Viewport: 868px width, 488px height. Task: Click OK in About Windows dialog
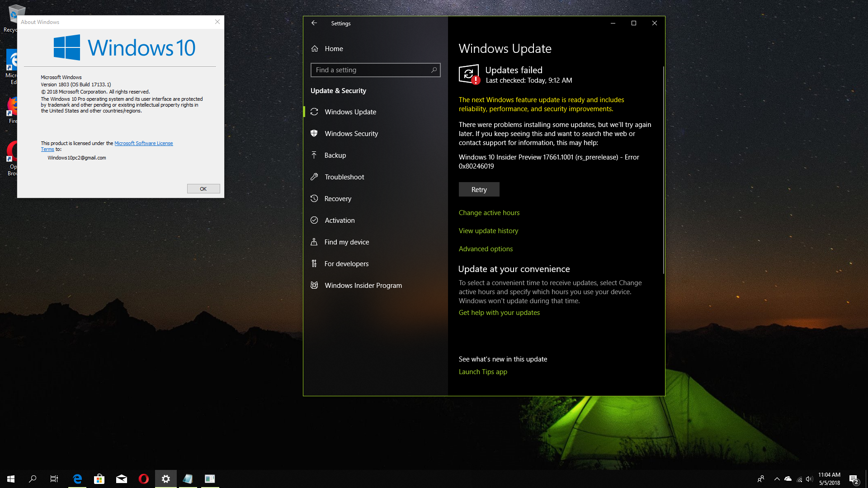tap(203, 188)
